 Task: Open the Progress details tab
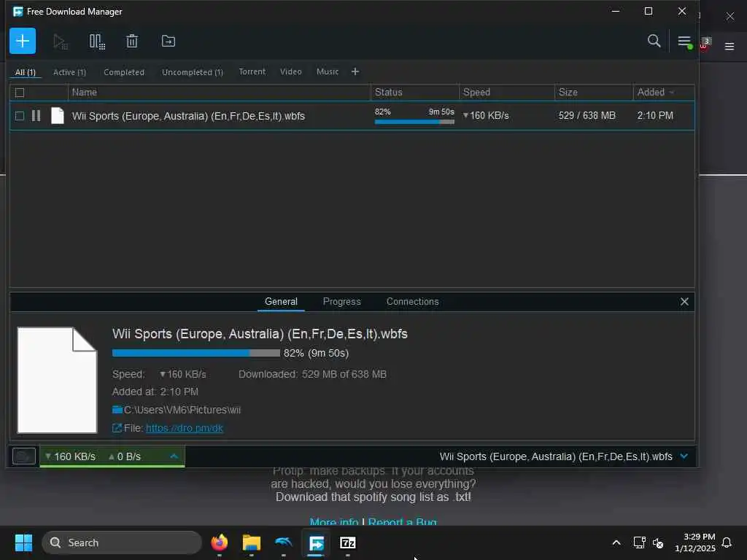coord(342,302)
